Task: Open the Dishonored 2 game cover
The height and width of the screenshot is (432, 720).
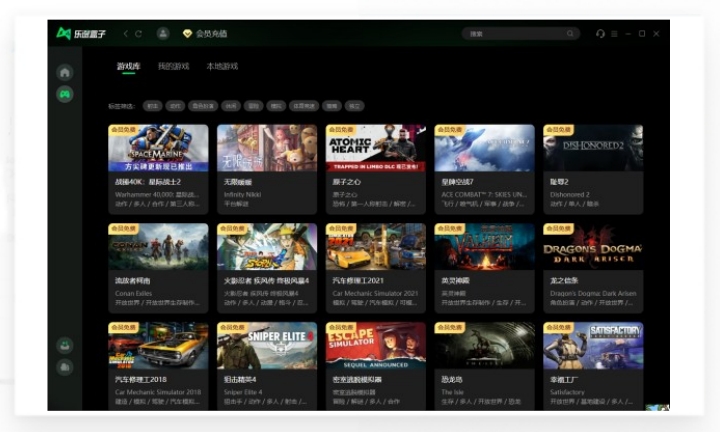Action: [593, 148]
